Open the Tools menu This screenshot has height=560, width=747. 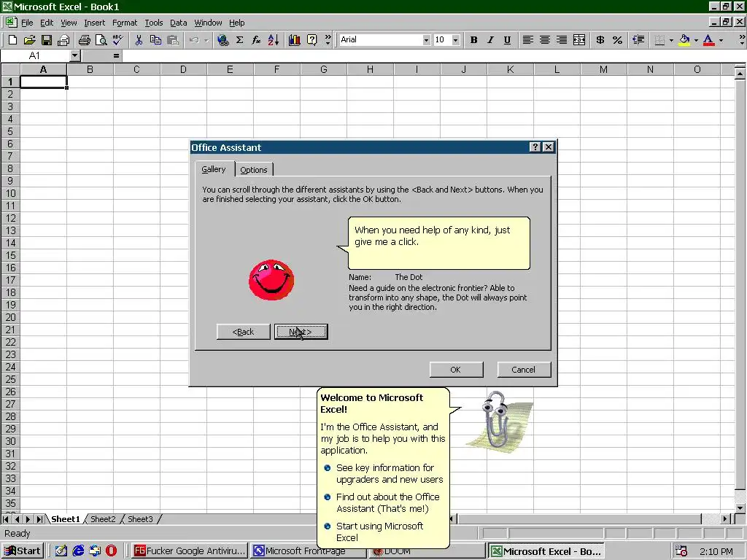[153, 23]
